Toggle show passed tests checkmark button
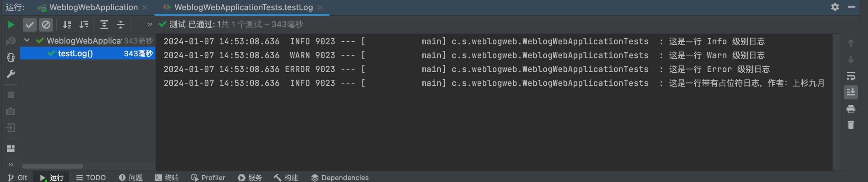 click(x=29, y=25)
